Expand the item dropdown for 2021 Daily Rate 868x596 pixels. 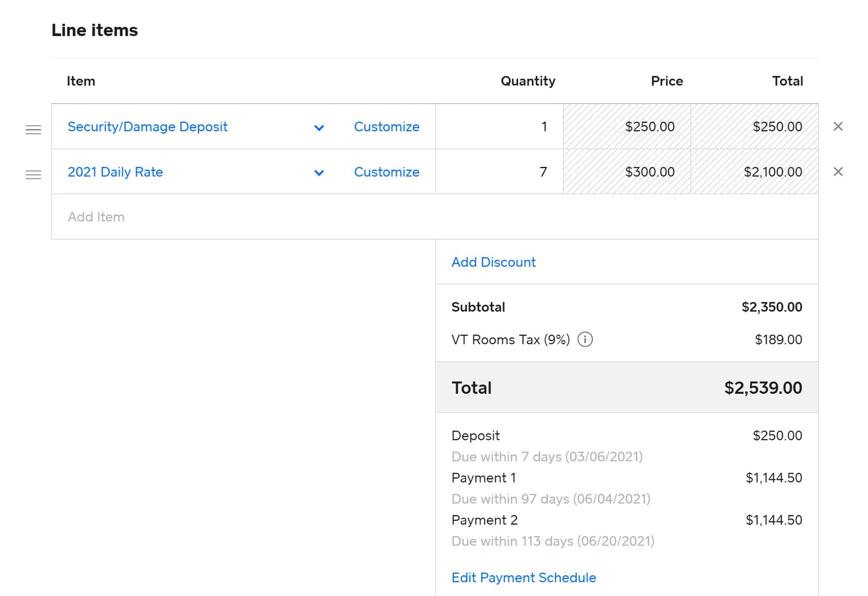click(x=319, y=173)
